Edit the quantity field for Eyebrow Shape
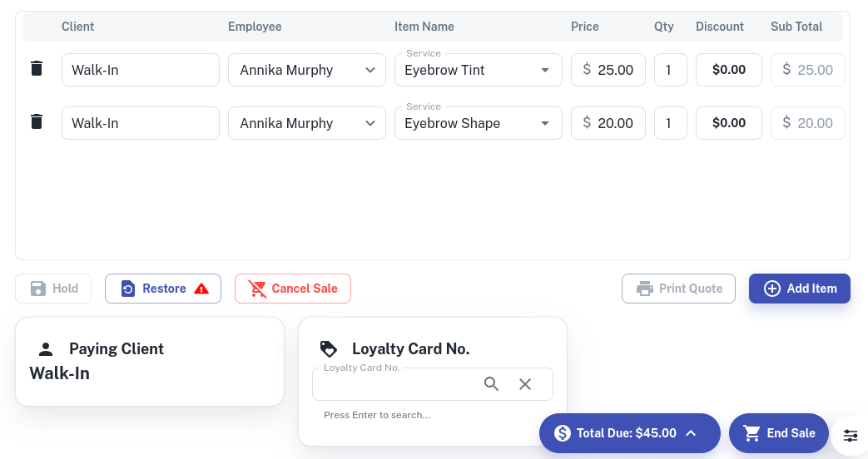 pyautogui.click(x=670, y=123)
